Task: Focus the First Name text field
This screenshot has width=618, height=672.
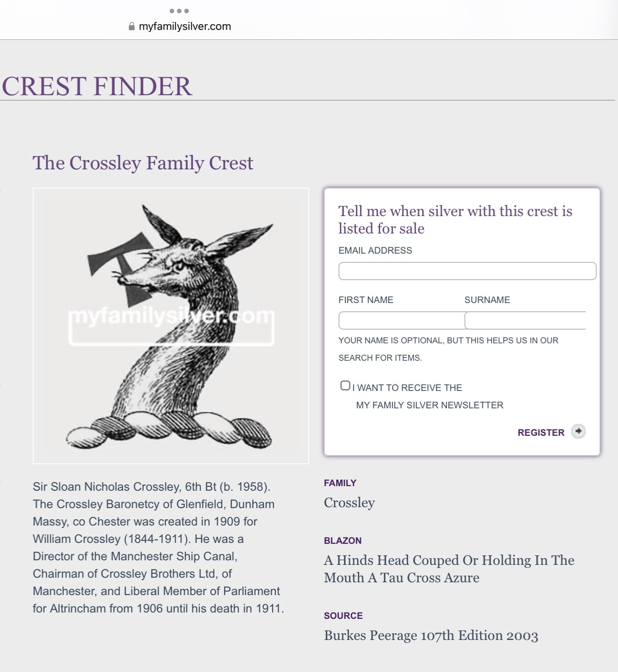Action: 402,320
